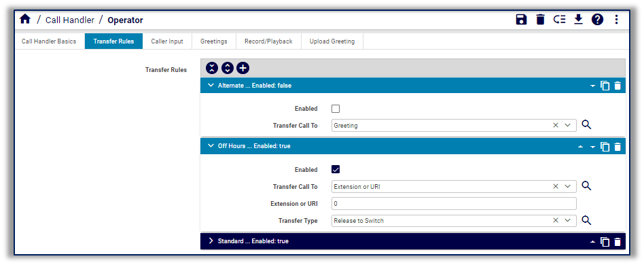
Task: Click the Extension or URI input field
Action: point(454,203)
